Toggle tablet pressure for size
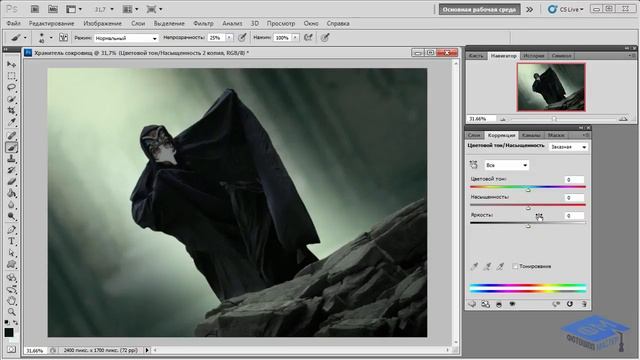The height and width of the screenshot is (360, 640). click(x=325, y=38)
